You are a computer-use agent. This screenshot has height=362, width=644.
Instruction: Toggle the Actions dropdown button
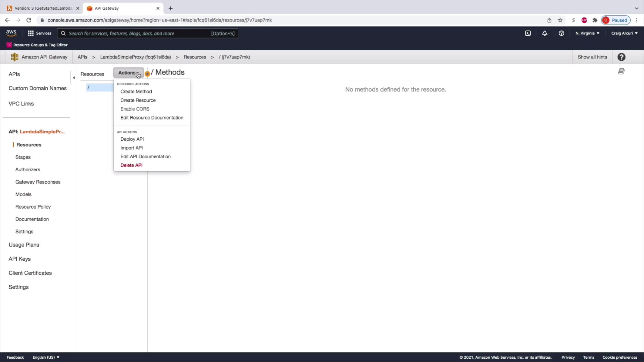coord(129,73)
